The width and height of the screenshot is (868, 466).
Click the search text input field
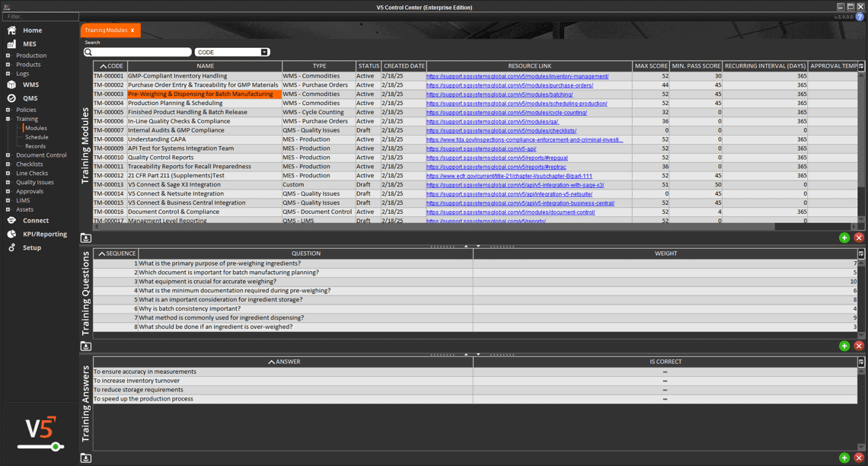pyautogui.click(x=142, y=52)
